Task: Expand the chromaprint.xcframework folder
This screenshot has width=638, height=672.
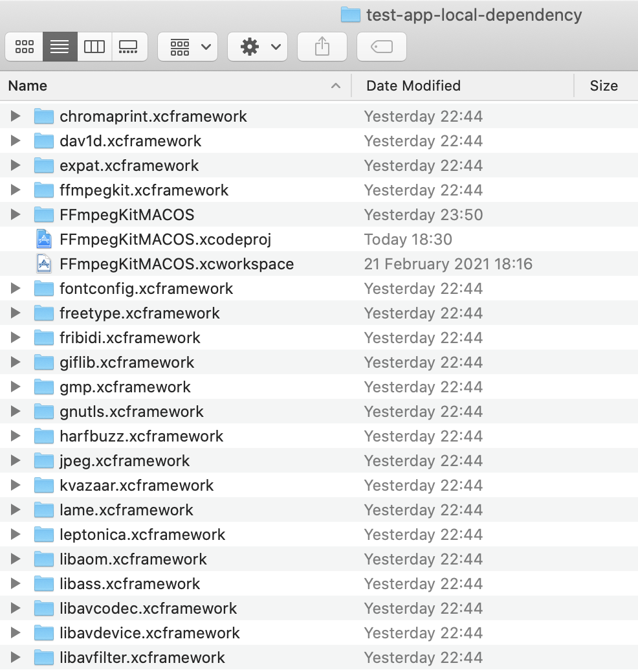Action: (16, 117)
